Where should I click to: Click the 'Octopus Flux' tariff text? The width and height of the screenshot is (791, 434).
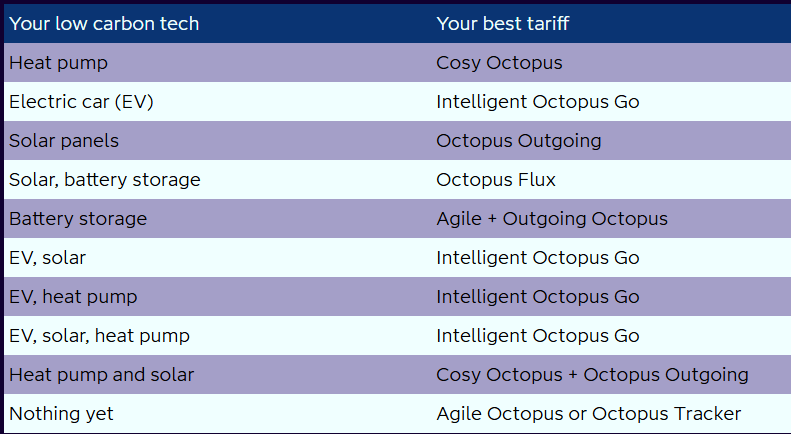click(496, 180)
